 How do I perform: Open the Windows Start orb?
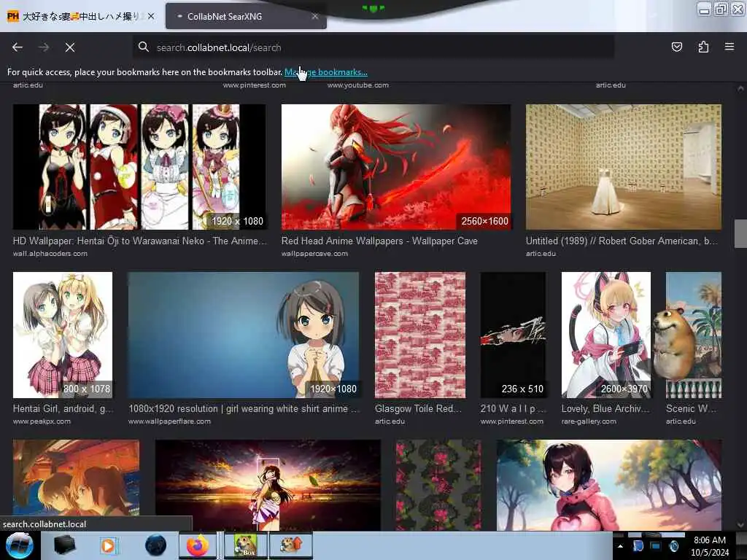[20, 545]
